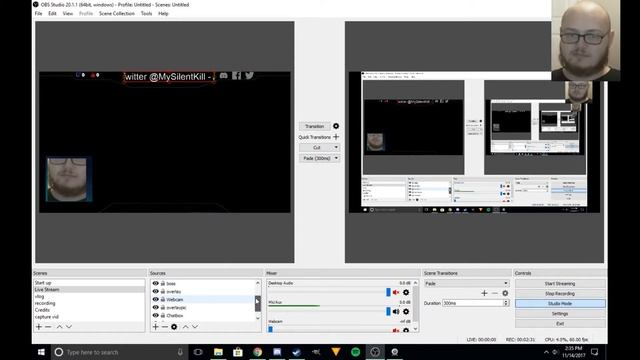
Task: Click the Desktop Audio volume slider handle
Action: (388, 292)
